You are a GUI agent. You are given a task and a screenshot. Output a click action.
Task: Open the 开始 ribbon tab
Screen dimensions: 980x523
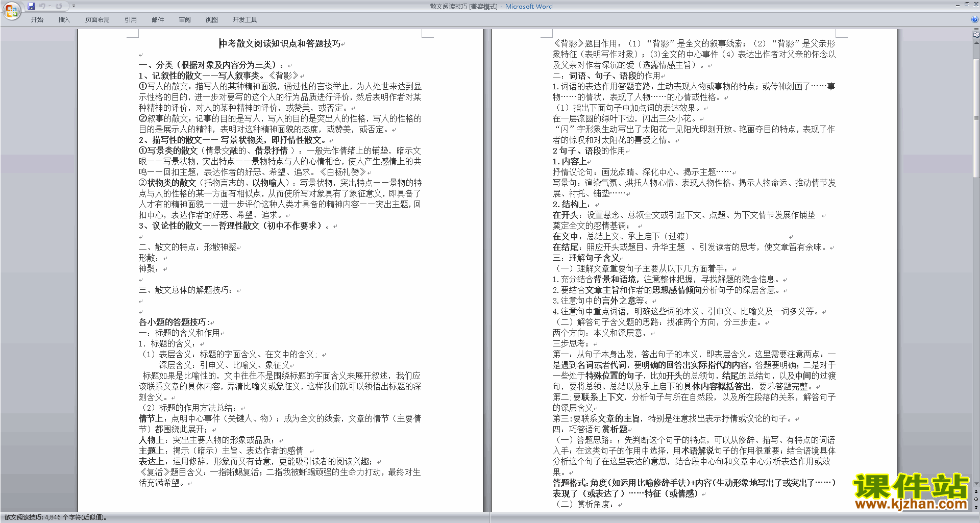37,20
